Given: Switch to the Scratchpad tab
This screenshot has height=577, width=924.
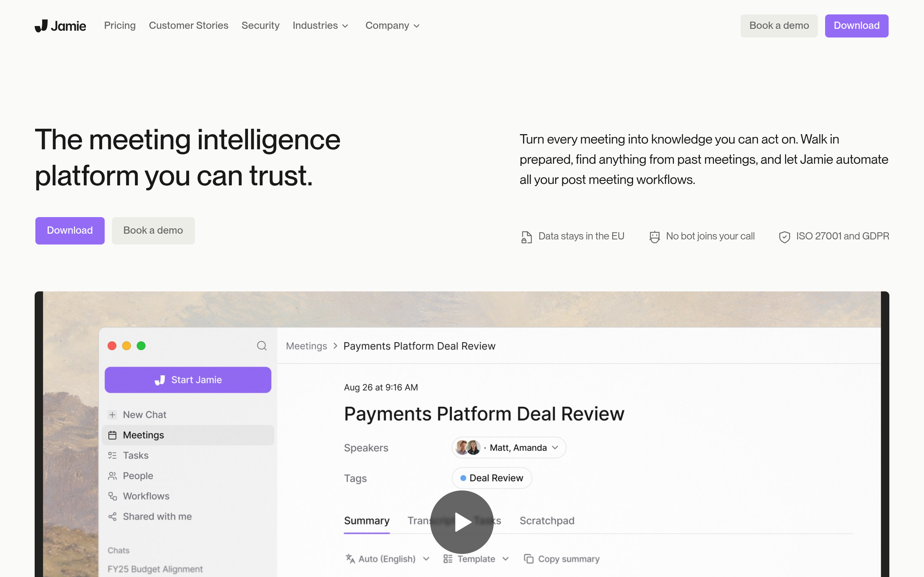Looking at the screenshot, I should pos(547,520).
